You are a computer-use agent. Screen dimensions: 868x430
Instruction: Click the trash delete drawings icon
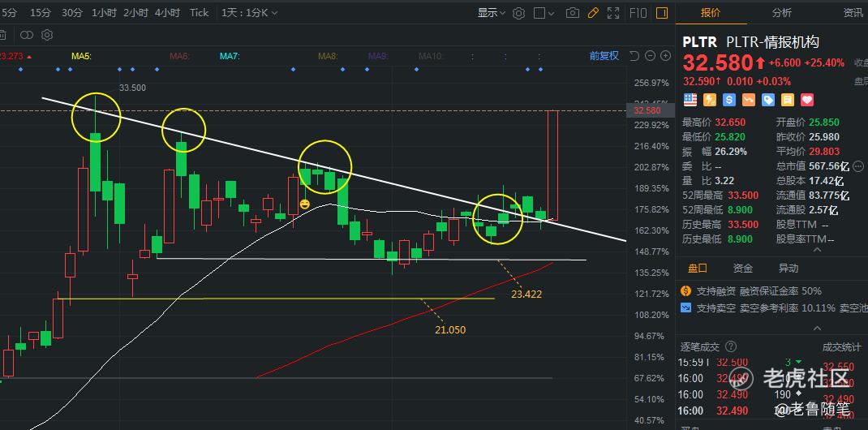[x=2, y=36]
